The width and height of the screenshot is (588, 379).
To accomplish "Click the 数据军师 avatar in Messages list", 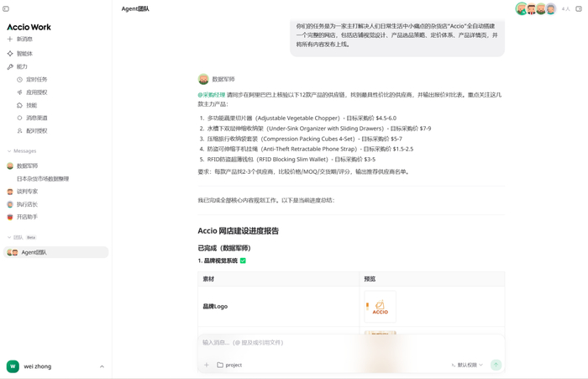I will (10, 166).
